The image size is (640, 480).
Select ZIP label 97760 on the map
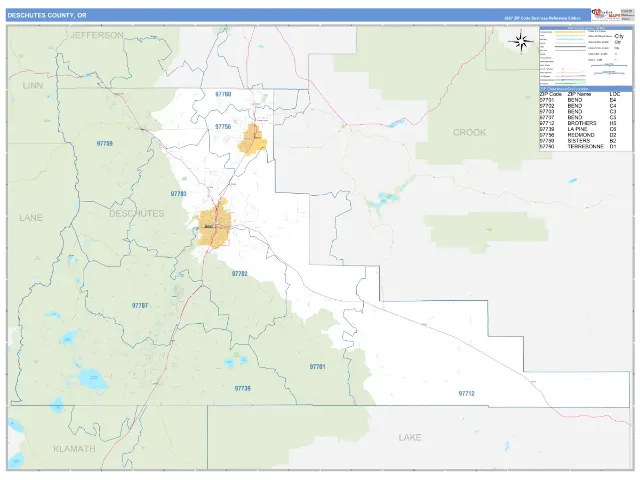[223, 94]
